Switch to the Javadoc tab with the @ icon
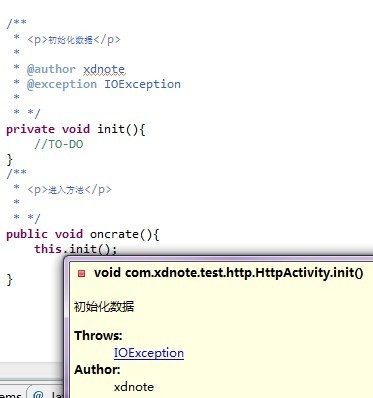Screen dimensions: 373x398 (x=47, y=393)
